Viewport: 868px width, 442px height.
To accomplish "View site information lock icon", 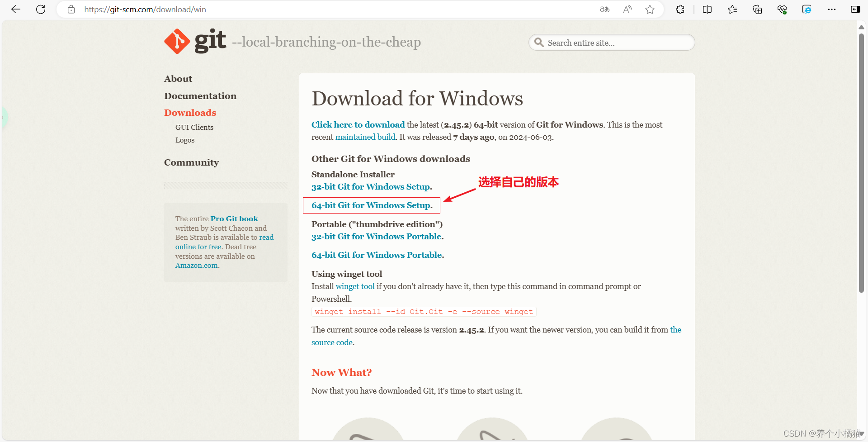I will (x=71, y=9).
